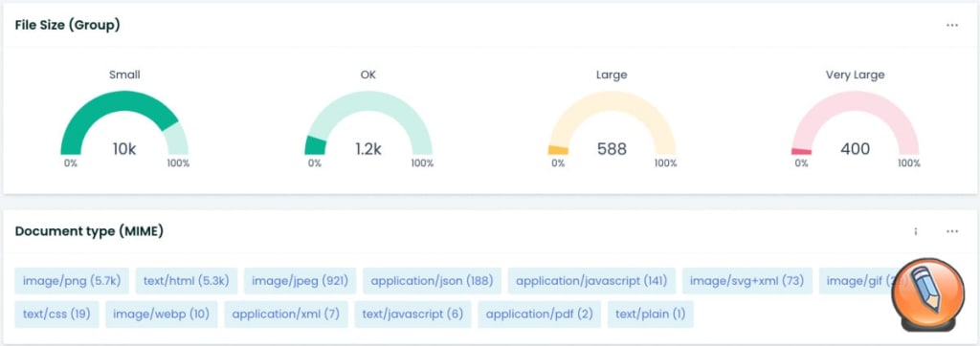The image size is (980, 346).
Task: Click the 1.2k value in OK gauge
Action: tap(368, 149)
